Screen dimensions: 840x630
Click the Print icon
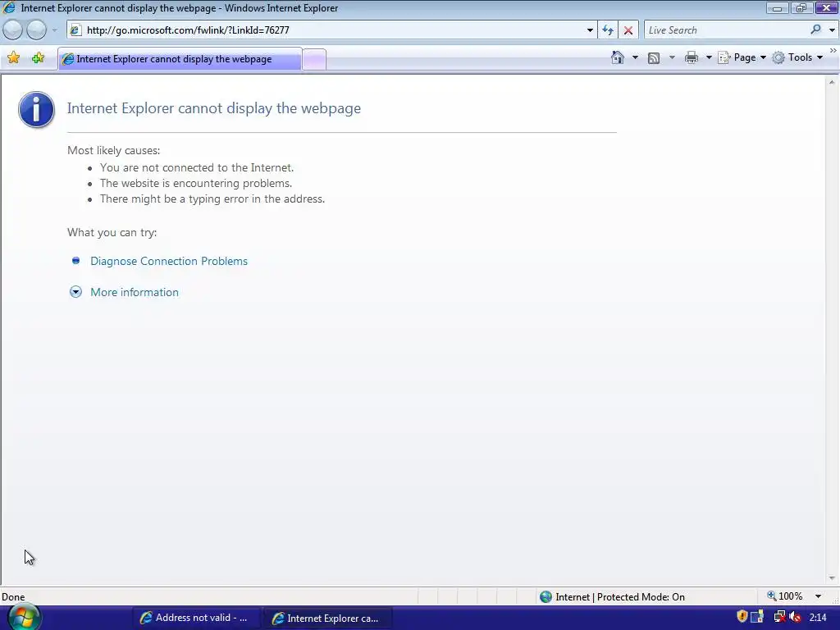692,57
